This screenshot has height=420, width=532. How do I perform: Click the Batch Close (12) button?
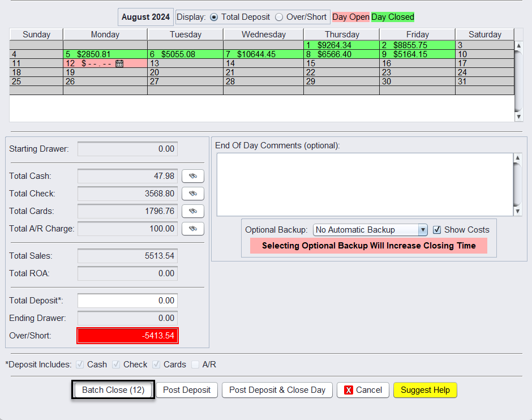pyautogui.click(x=113, y=390)
